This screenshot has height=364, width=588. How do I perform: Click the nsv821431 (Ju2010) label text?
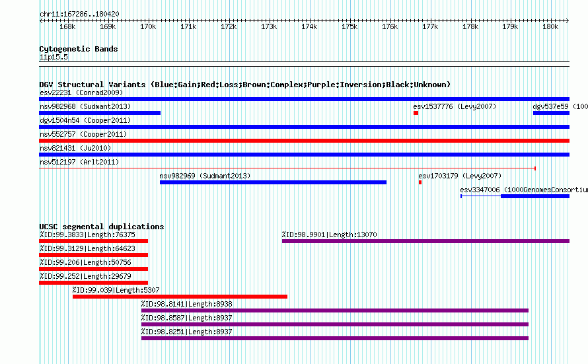(x=75, y=148)
